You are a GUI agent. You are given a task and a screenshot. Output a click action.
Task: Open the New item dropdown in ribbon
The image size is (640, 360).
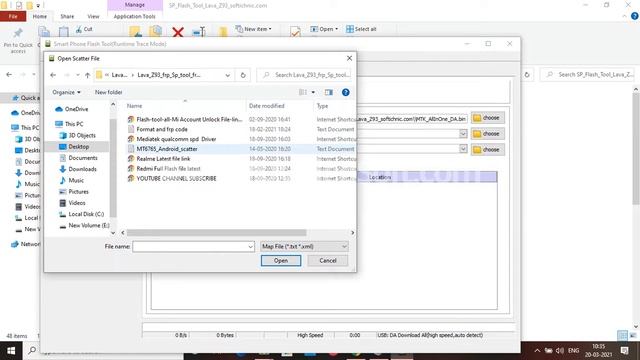tap(253, 29)
